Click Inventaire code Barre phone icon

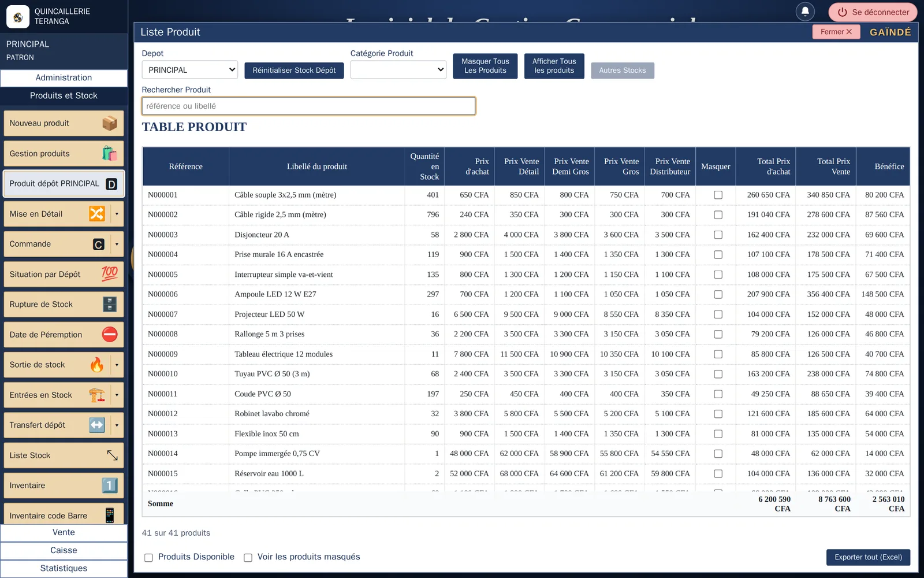(110, 514)
